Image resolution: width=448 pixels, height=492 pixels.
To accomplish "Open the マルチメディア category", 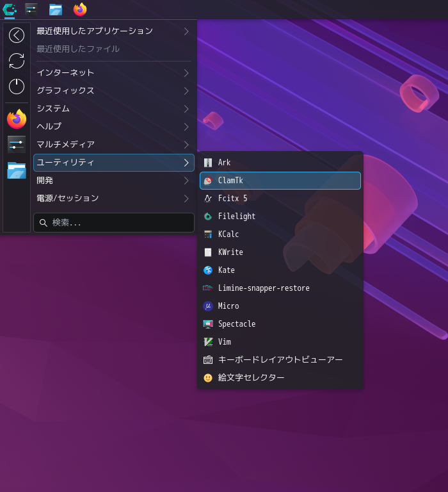I will pyautogui.click(x=114, y=144).
